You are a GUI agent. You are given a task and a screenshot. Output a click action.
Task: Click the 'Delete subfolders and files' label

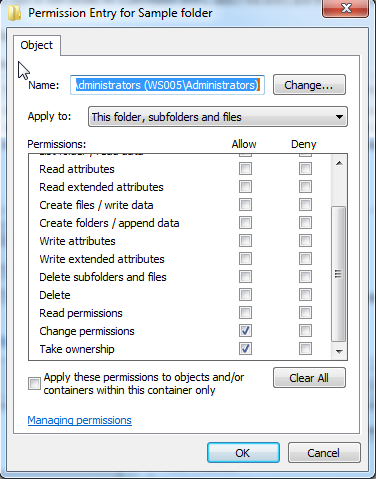click(x=103, y=277)
